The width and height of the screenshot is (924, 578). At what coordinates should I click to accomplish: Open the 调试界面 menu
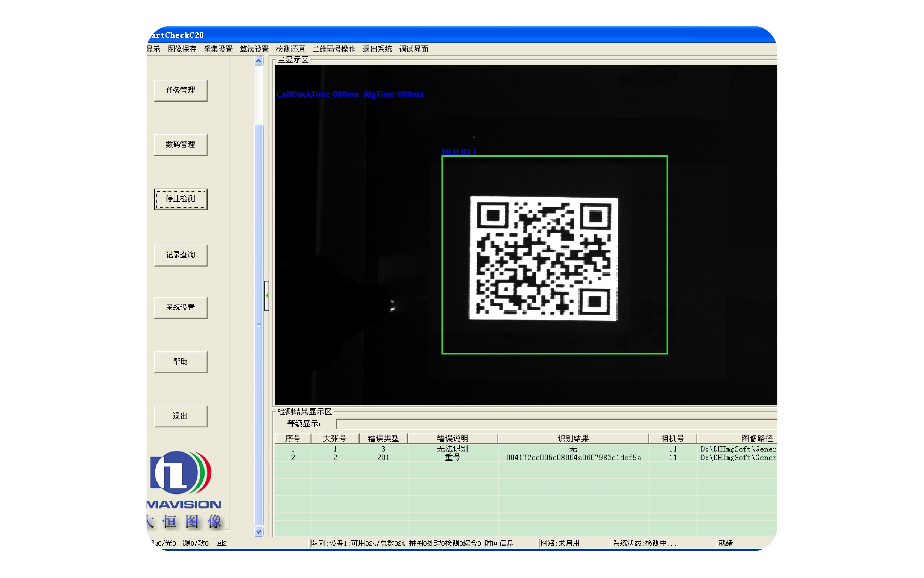pyautogui.click(x=413, y=49)
